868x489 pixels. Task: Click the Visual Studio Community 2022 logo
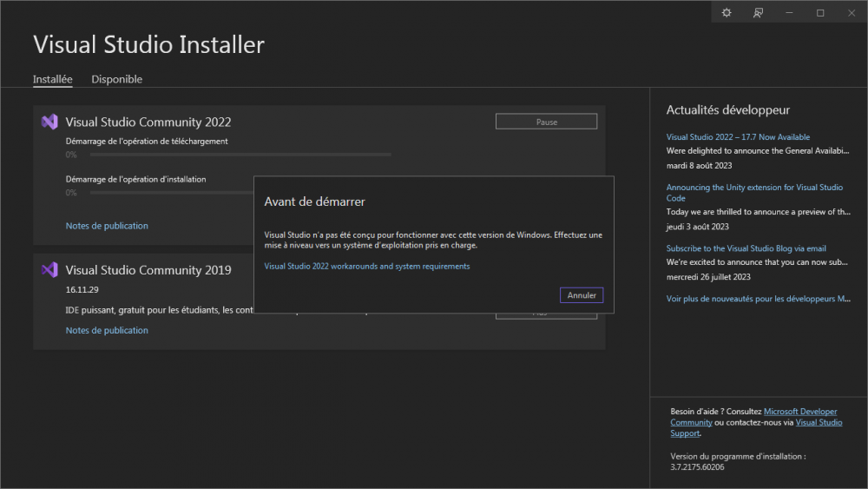[x=49, y=122]
